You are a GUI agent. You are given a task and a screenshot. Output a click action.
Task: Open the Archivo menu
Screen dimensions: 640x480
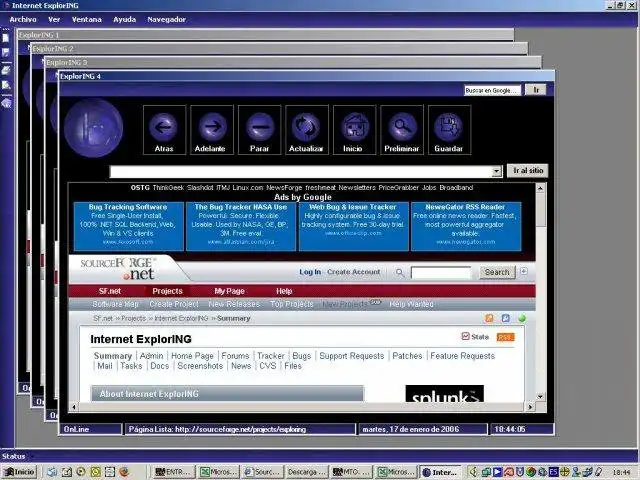pos(23,19)
